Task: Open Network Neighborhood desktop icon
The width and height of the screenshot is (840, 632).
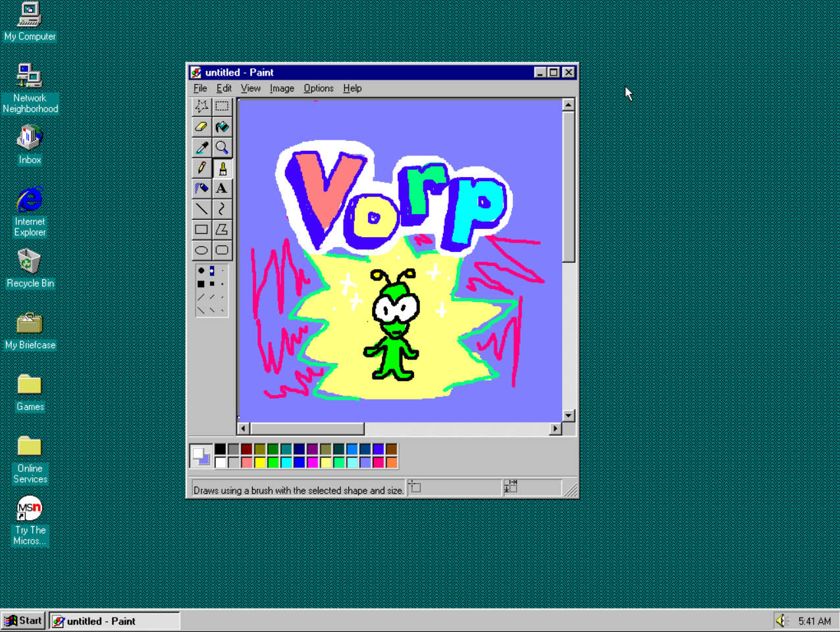Action: pyautogui.click(x=30, y=88)
